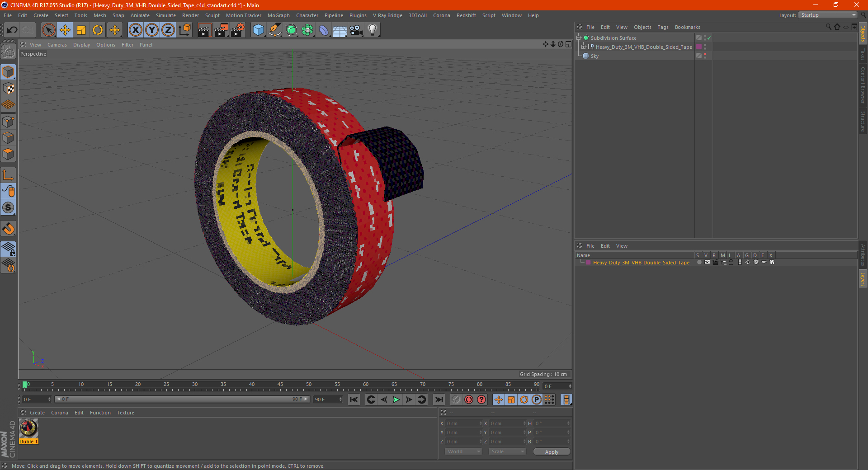Switch to the Takes side tab
The height and width of the screenshot is (470, 868).
pyautogui.click(x=863, y=54)
